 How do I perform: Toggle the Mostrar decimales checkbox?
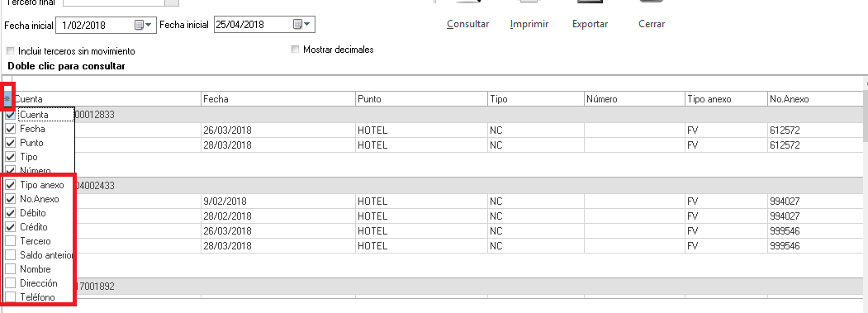[295, 50]
